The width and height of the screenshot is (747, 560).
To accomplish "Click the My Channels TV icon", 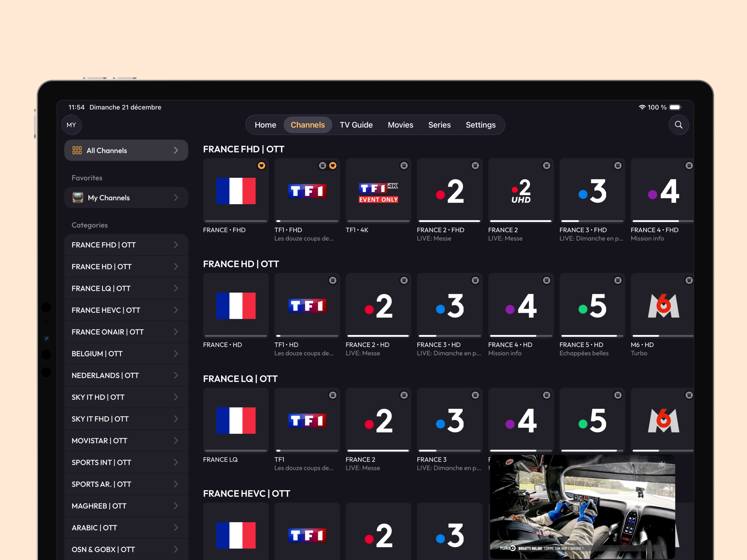I will coord(78,198).
